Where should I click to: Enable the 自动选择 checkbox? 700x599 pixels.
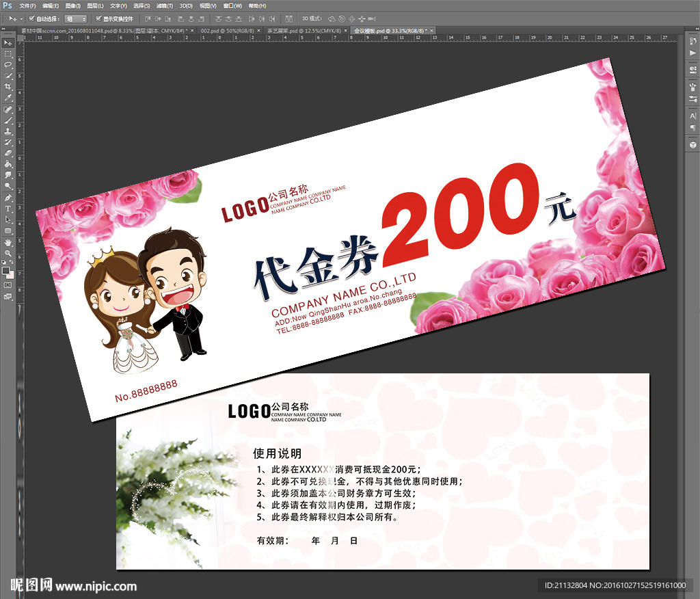[x=31, y=18]
